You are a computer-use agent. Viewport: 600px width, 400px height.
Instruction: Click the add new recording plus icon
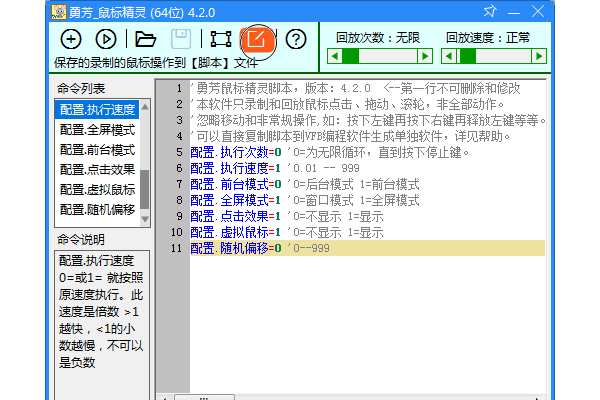(x=71, y=39)
